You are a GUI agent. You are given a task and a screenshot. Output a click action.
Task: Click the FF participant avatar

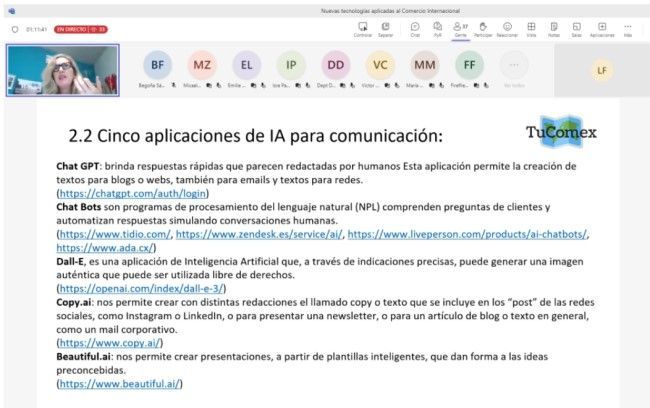[x=469, y=65]
